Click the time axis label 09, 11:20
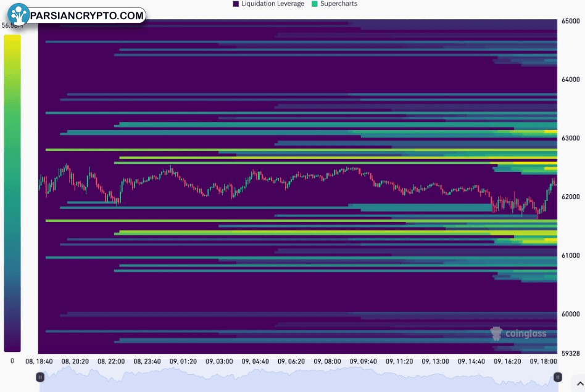 point(399,361)
